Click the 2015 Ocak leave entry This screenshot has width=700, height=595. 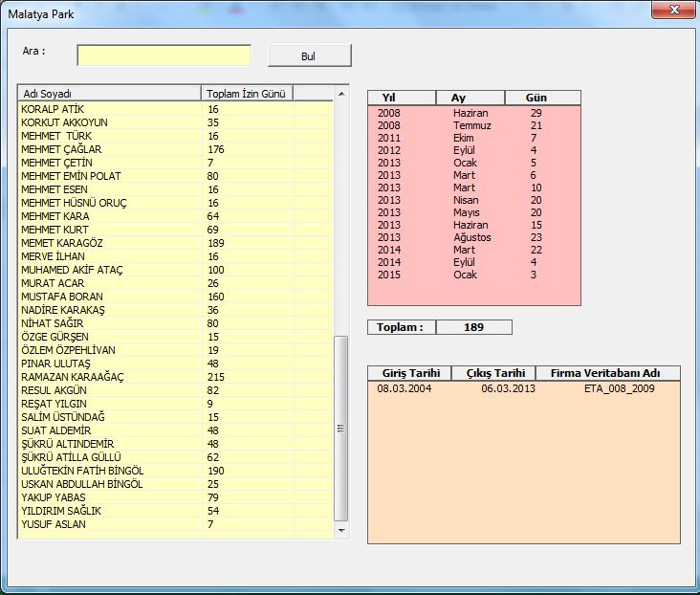474,275
